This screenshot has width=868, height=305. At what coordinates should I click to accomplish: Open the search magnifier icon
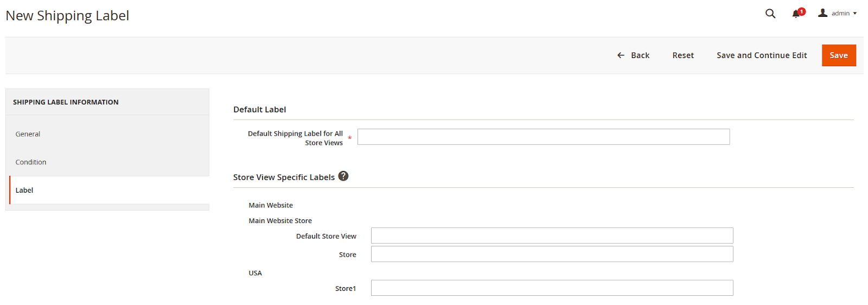770,14
